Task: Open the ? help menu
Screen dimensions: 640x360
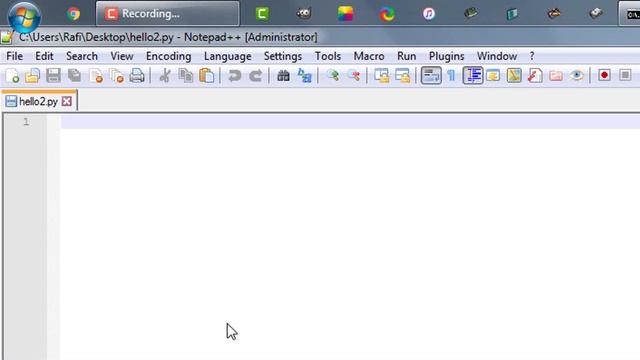Action: point(532,56)
